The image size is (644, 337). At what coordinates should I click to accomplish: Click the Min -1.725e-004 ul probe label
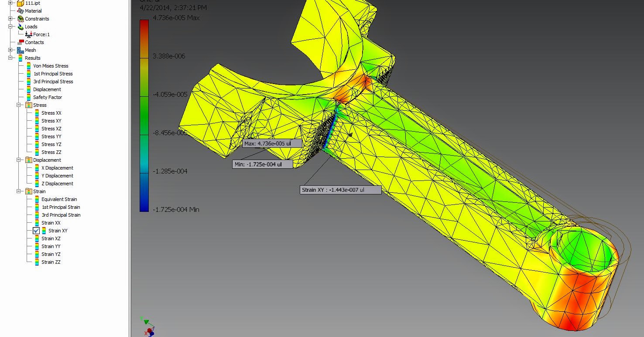click(x=263, y=164)
